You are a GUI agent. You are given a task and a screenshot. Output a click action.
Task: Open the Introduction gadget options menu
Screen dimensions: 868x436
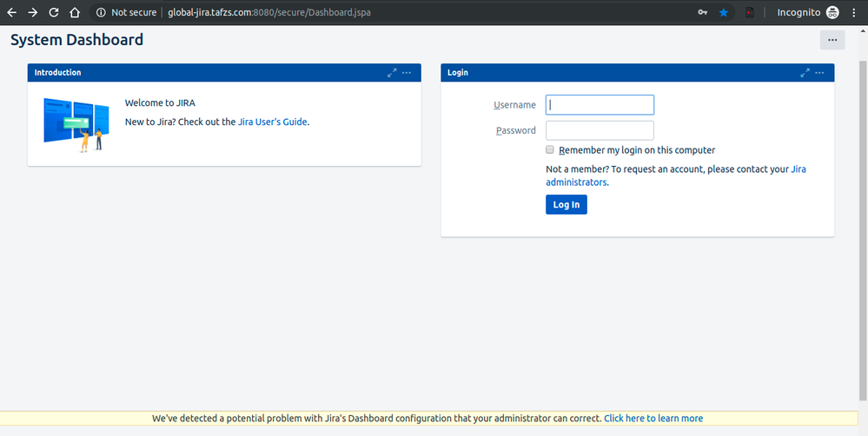[x=407, y=72]
